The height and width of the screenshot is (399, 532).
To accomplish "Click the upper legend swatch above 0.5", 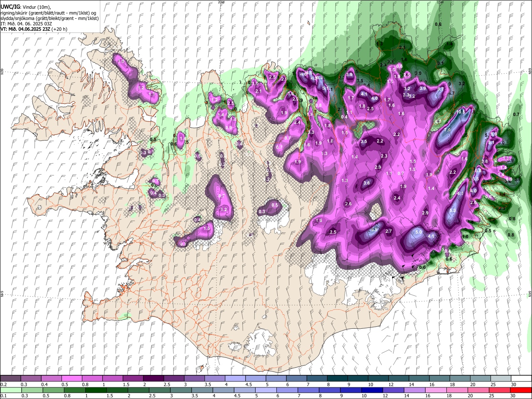I will (x=71, y=379).
